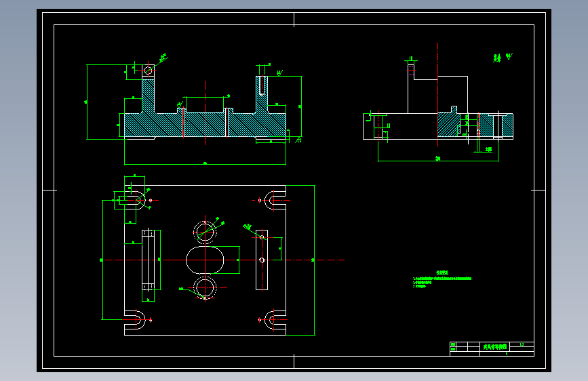Pick the bottom-left U-shaped slot in the plan view
588x381 pixels.
tap(135, 320)
